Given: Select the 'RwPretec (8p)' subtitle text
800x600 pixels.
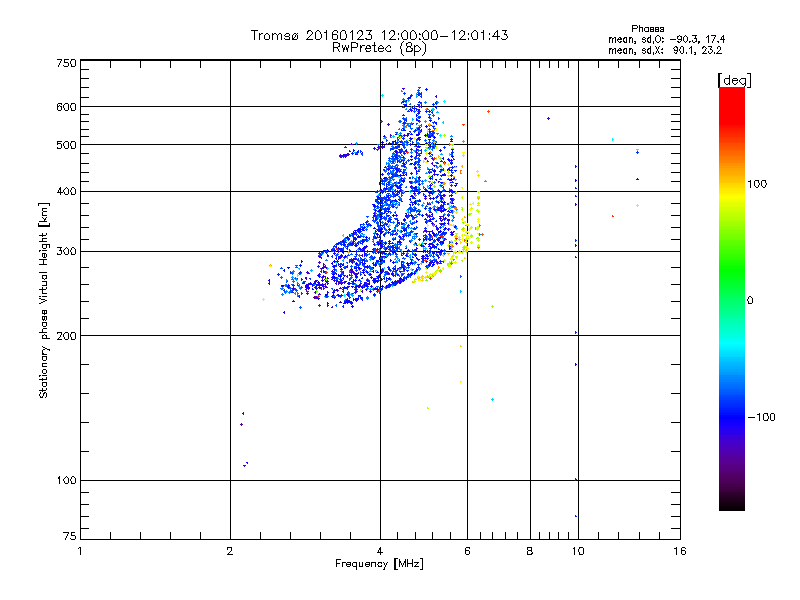Looking at the screenshot, I should (379, 48).
